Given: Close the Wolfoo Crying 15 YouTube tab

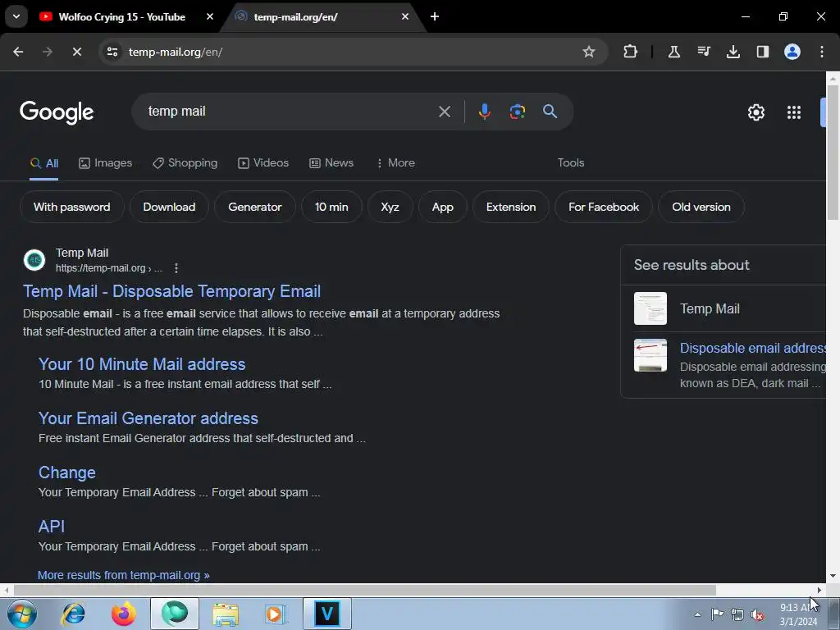Looking at the screenshot, I should point(210,16).
